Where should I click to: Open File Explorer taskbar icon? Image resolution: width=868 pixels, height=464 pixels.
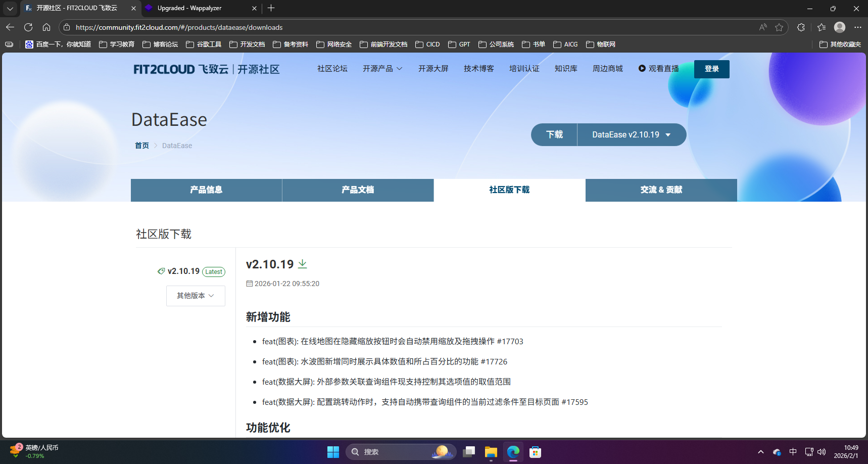(x=491, y=452)
